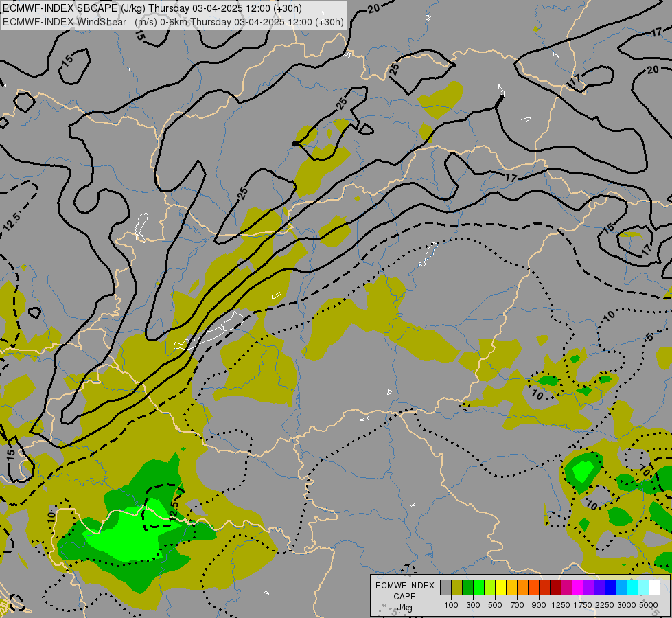672x618 pixels.
Task: Click the legend value 700
Action: [518, 605]
